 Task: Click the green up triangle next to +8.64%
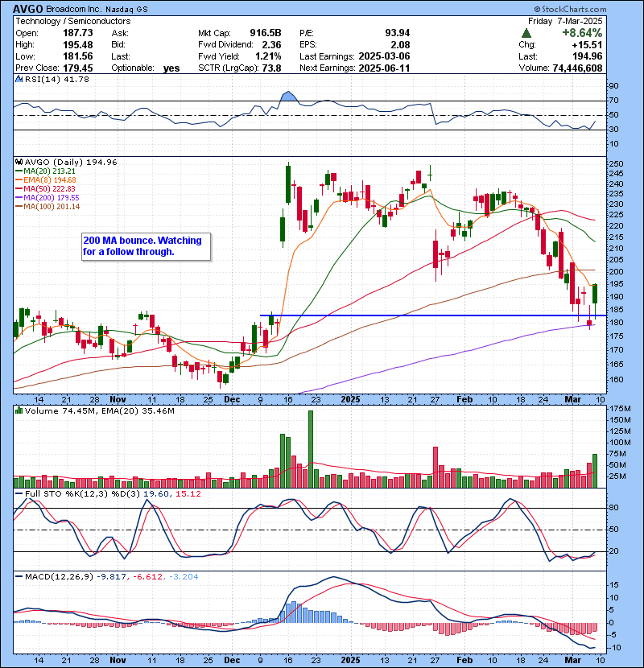click(x=526, y=33)
